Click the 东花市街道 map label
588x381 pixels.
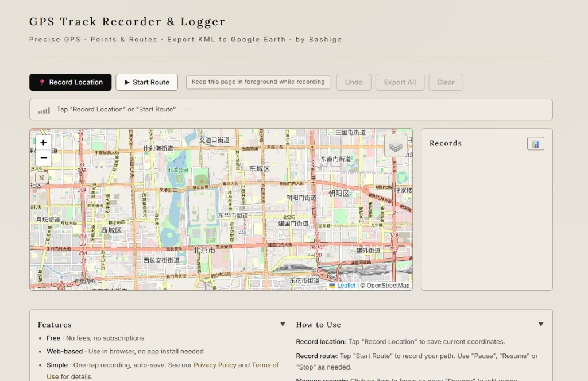(x=304, y=280)
